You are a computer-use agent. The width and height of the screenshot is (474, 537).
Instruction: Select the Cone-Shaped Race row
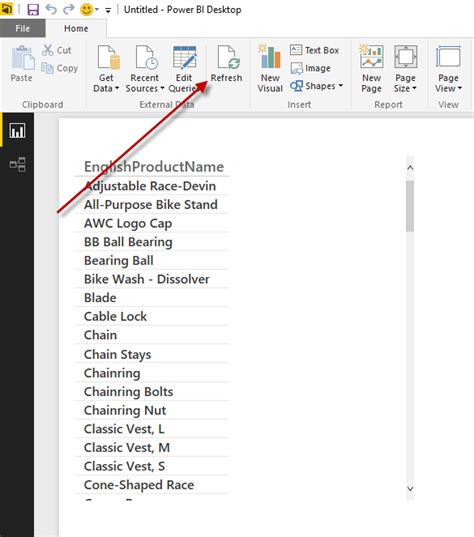tap(152, 485)
